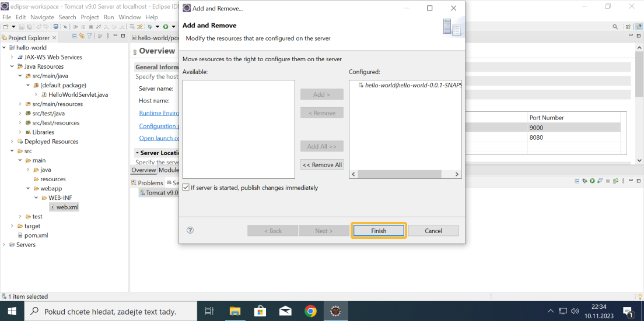This screenshot has height=321, width=644.
Task: Expand JAX-WS Web Services node
Action: click(x=12, y=58)
